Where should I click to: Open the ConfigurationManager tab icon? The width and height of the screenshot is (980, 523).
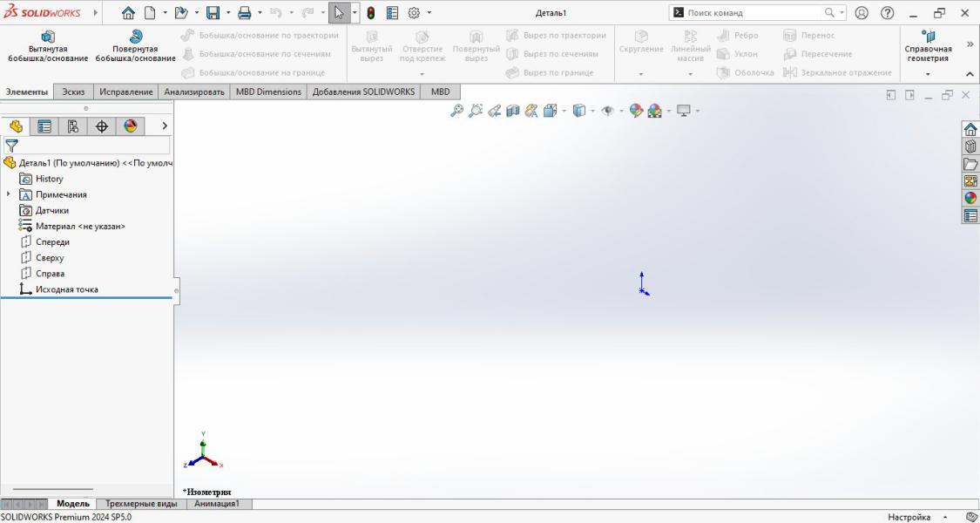click(73, 126)
